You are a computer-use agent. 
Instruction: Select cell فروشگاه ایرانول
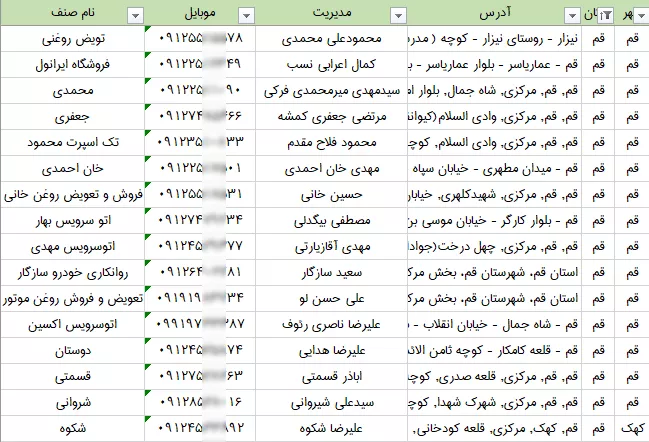tap(72, 65)
